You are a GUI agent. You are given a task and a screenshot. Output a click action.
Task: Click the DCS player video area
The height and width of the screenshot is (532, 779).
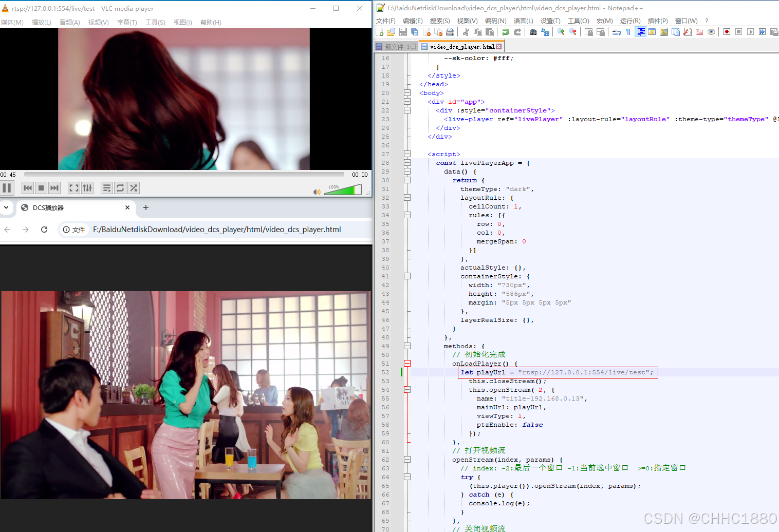[186, 395]
